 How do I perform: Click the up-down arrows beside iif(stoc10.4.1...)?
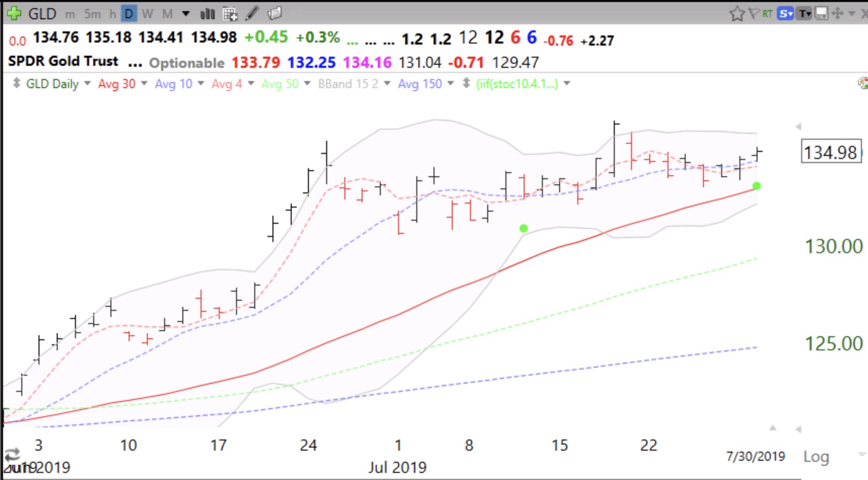(x=466, y=83)
